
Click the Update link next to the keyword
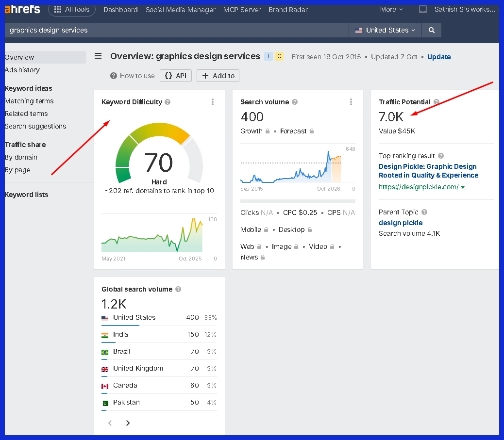438,57
